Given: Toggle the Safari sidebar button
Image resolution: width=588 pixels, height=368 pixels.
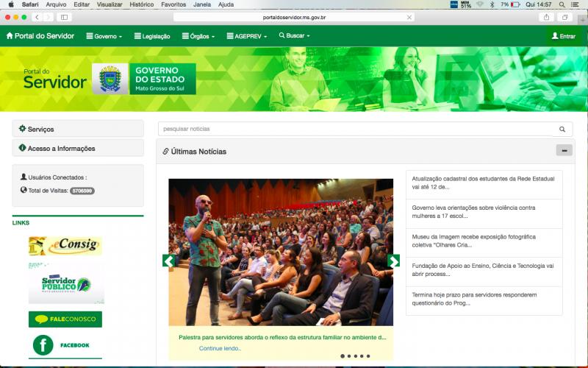Looking at the screenshot, I should (64, 17).
